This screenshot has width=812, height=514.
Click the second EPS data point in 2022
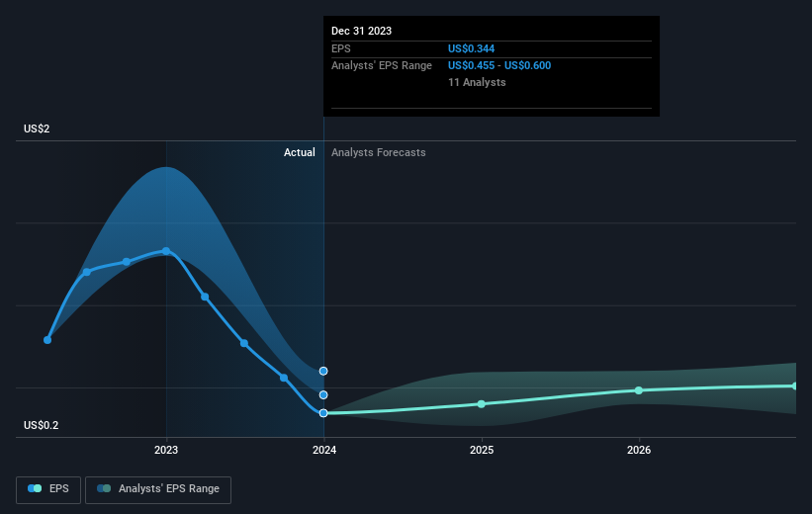coord(87,272)
